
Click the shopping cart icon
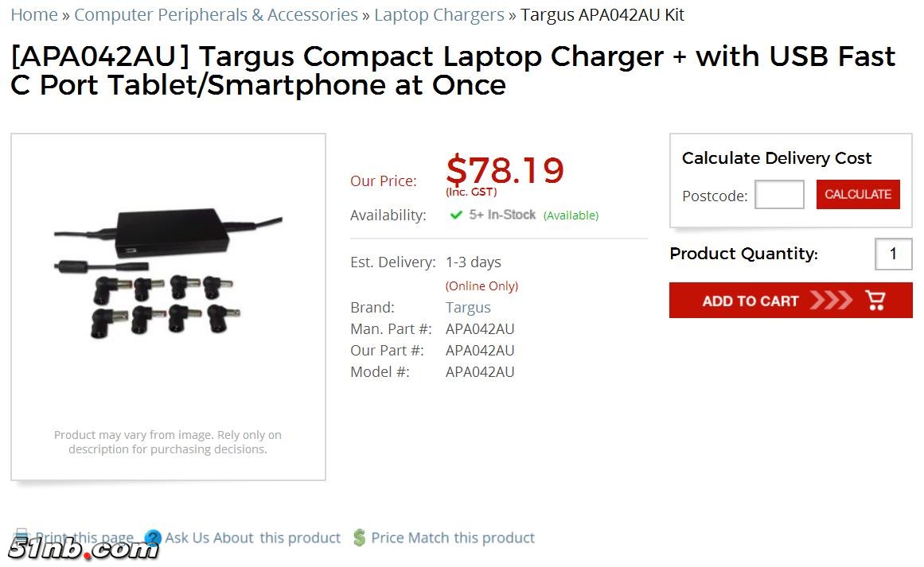click(875, 301)
